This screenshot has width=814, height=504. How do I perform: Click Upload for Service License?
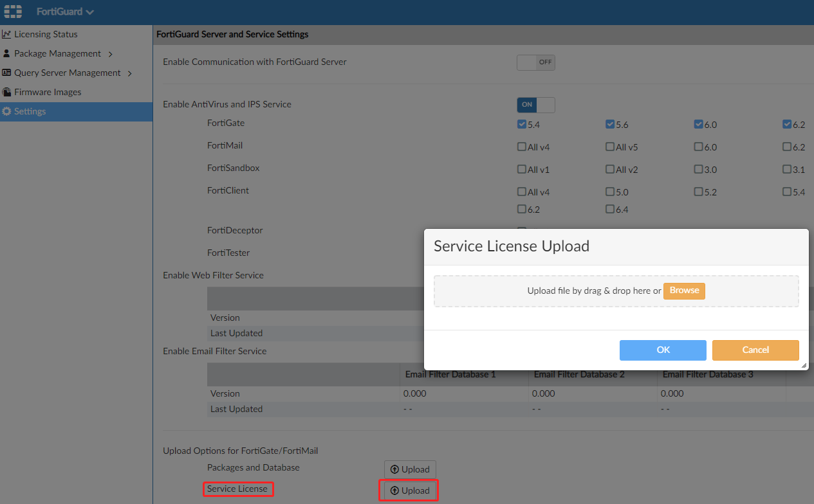410,491
